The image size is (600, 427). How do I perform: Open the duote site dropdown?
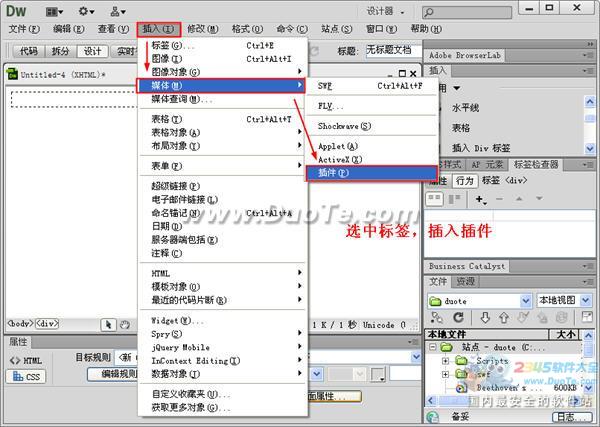526,301
